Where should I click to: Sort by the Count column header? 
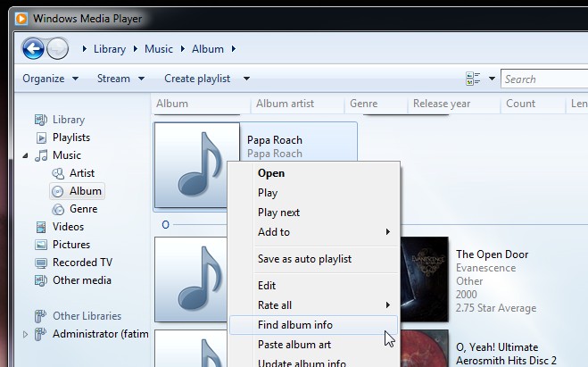pyautogui.click(x=533, y=104)
